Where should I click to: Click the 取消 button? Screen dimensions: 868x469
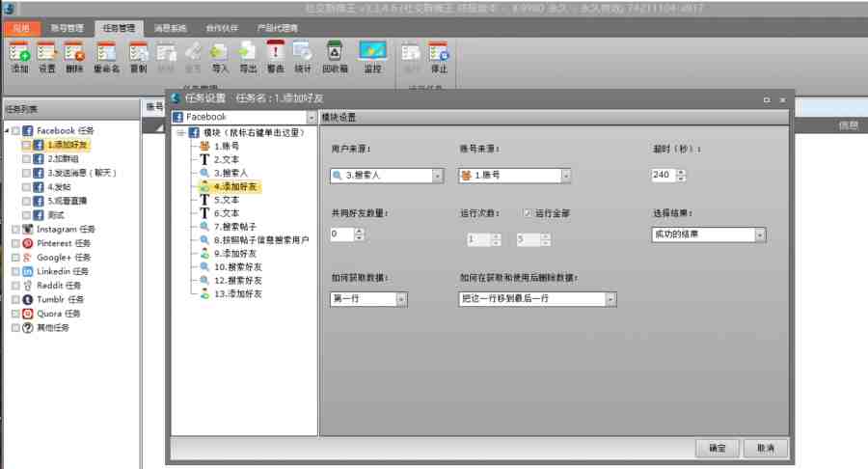766,449
